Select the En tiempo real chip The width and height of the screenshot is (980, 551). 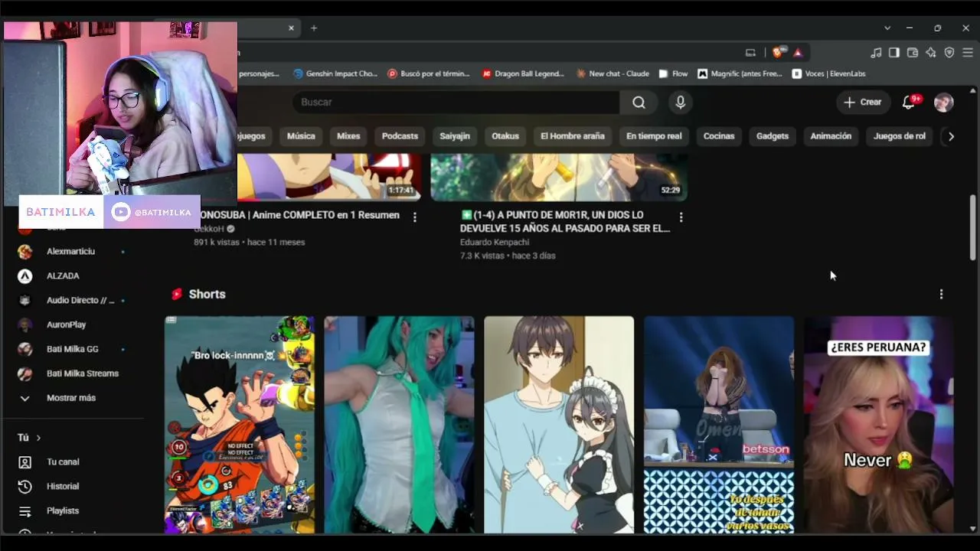(x=654, y=136)
